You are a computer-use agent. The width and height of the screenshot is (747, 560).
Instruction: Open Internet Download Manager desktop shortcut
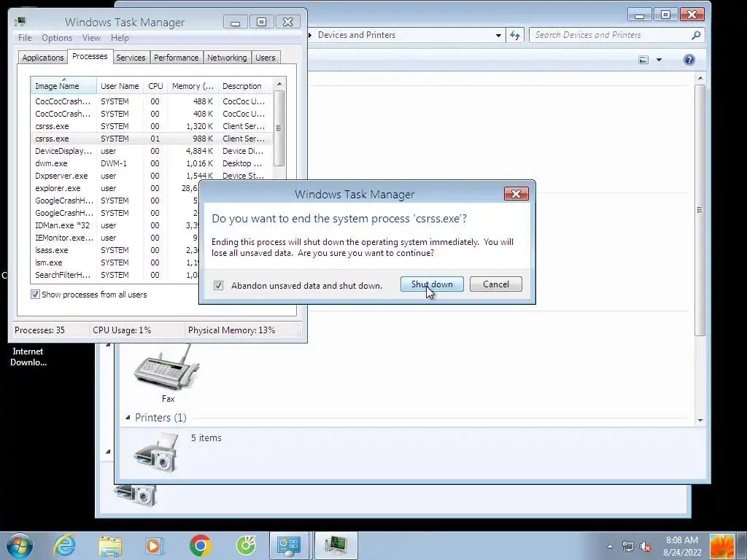click(x=28, y=356)
